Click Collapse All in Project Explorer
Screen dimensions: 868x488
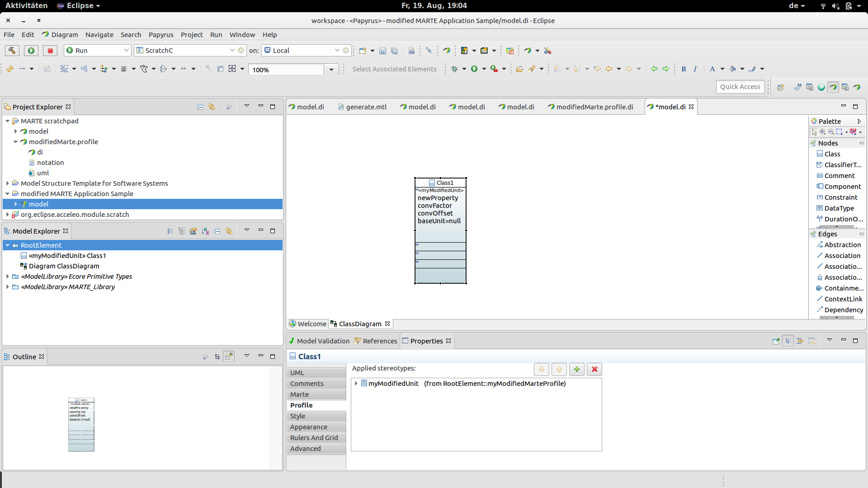(200, 107)
